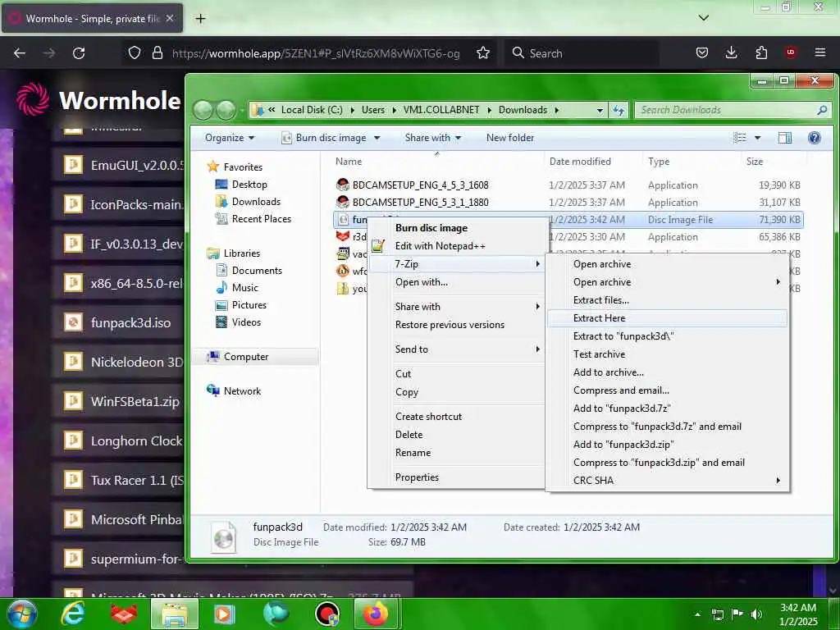The image size is (840, 630).
Task: Open Recent Places in navigation pane
Action: [x=253, y=218]
